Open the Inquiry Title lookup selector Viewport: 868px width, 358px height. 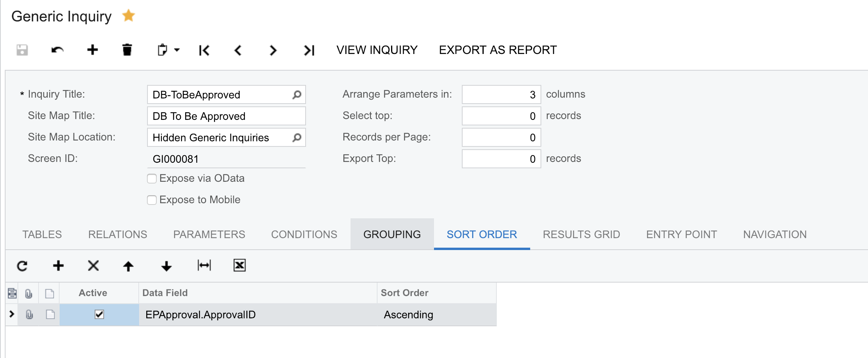296,95
